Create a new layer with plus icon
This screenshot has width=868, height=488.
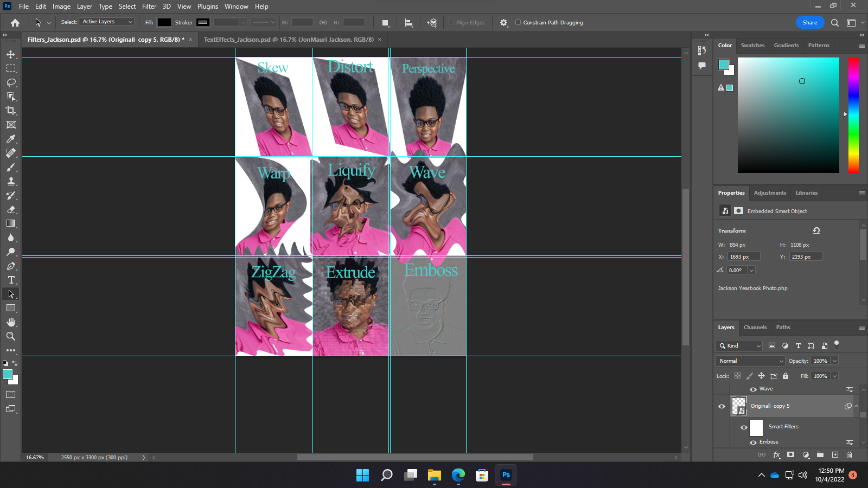tap(835, 455)
